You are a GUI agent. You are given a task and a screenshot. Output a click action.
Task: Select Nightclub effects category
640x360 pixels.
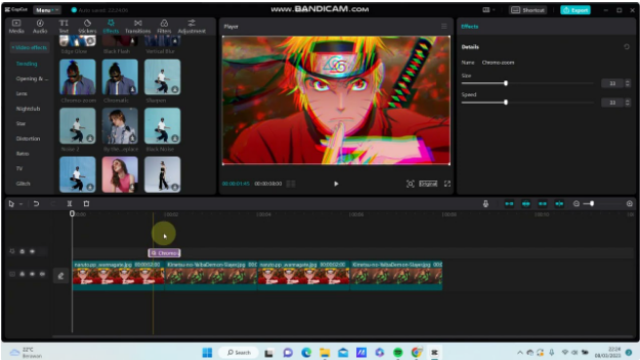(x=28, y=109)
